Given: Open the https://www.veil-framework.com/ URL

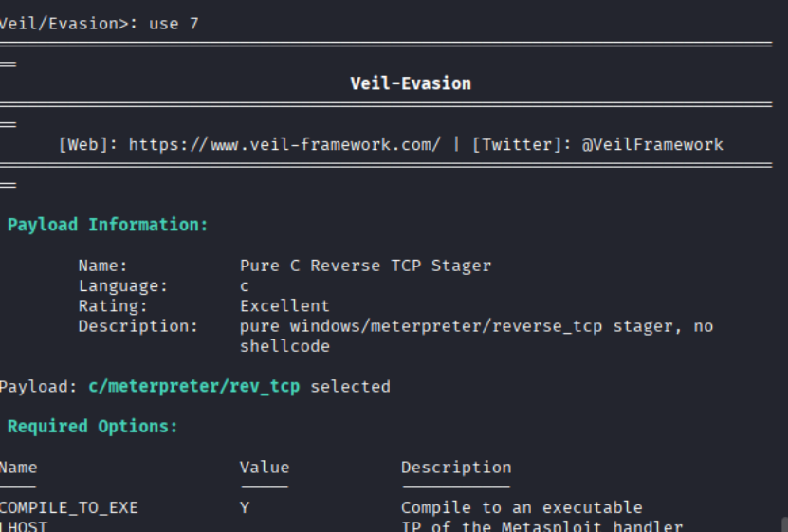Looking at the screenshot, I should (x=284, y=145).
